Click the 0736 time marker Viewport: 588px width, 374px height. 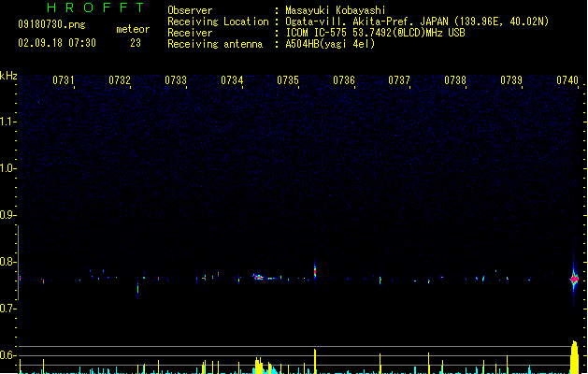[x=344, y=80]
